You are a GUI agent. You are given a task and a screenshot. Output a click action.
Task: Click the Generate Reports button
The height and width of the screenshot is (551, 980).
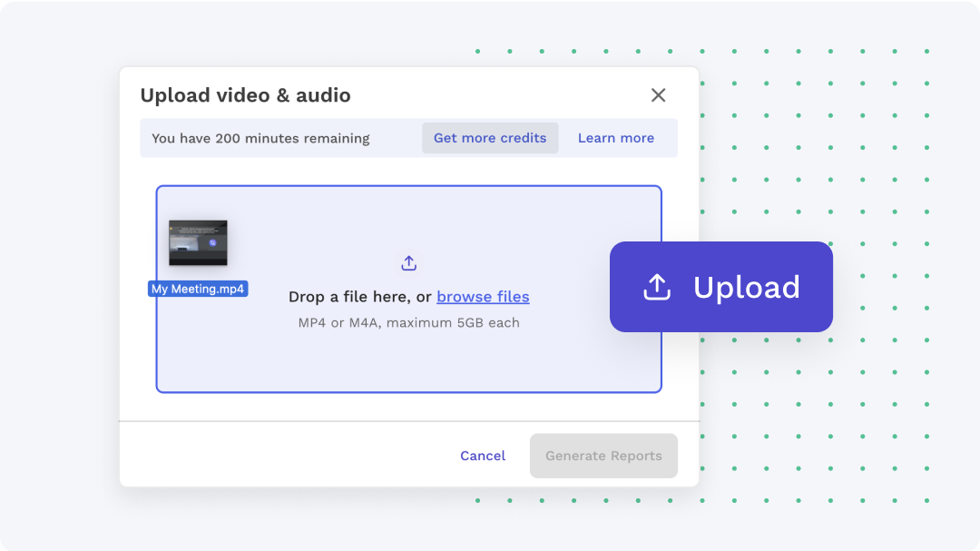603,456
